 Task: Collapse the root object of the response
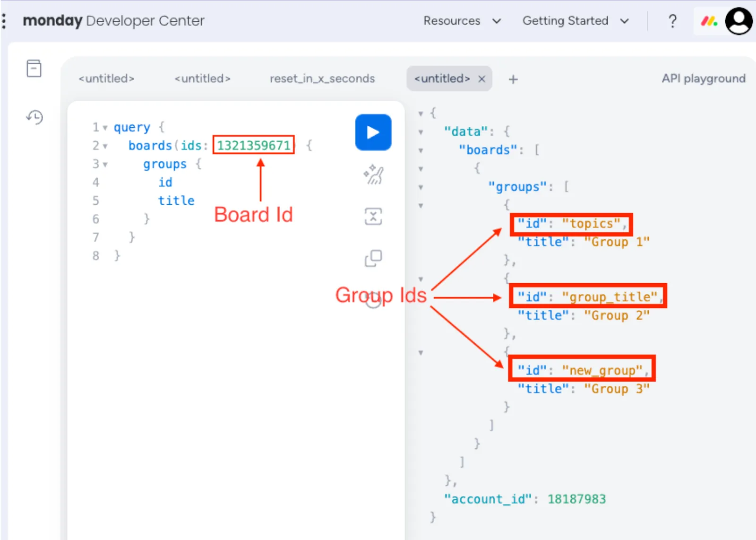(421, 113)
